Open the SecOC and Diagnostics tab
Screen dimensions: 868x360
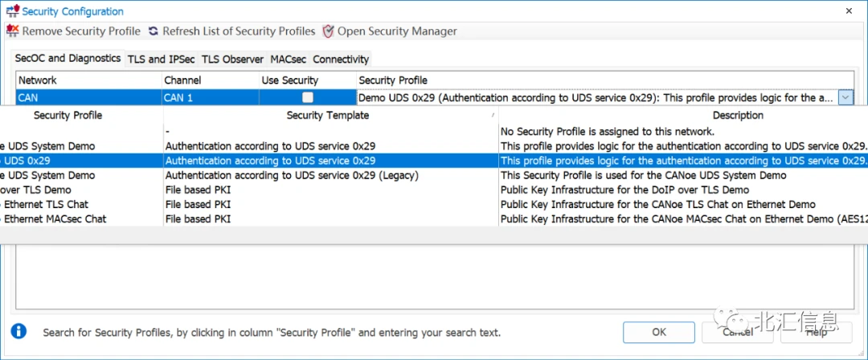pyautogui.click(x=68, y=59)
